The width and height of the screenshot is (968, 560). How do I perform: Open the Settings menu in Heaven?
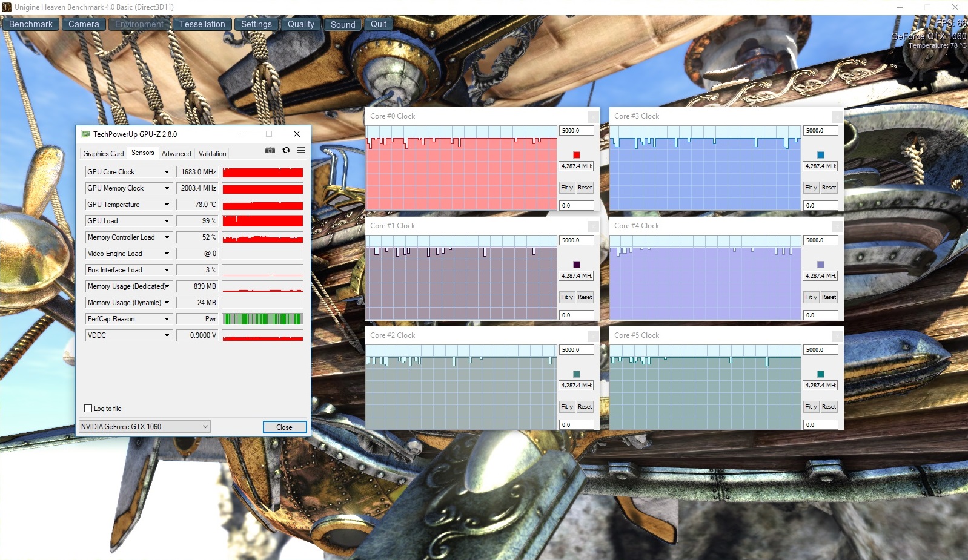coord(256,24)
